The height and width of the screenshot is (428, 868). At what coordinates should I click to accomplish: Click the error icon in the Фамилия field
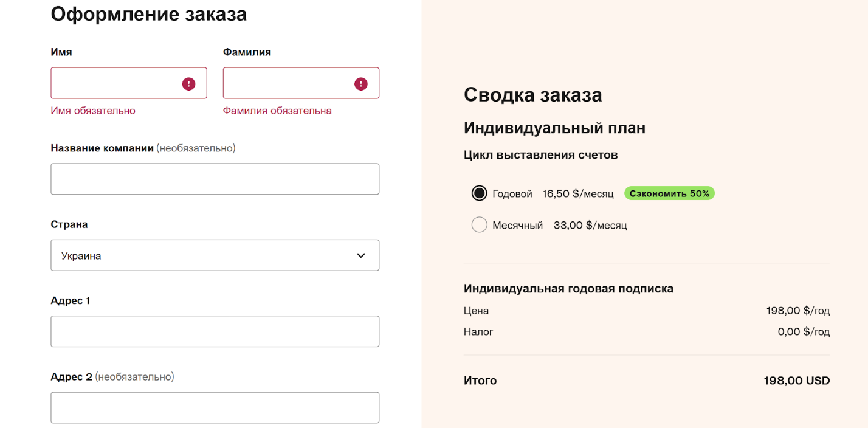click(361, 84)
